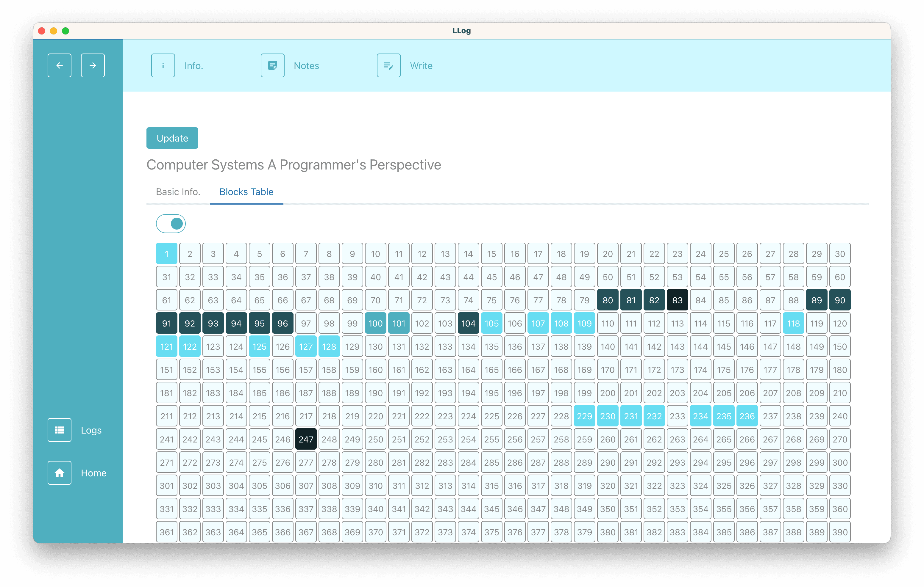Go Home via the sidebar house icon
The image size is (924, 587).
click(60, 473)
